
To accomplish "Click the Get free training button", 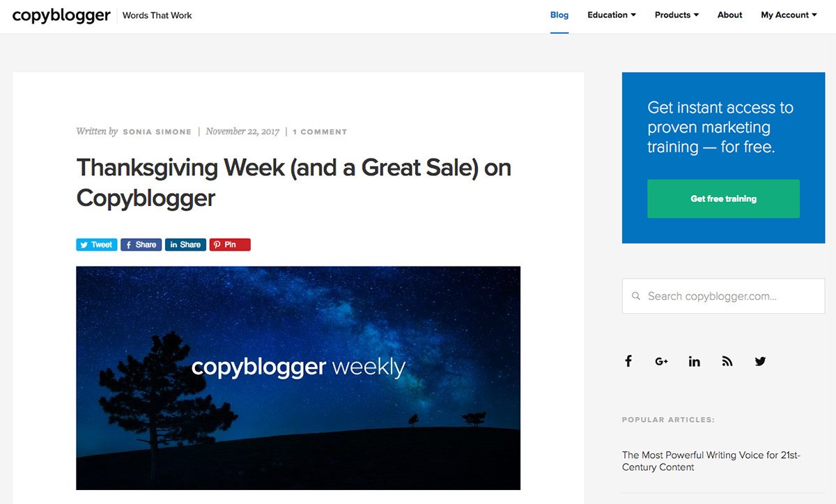I will coord(723,198).
